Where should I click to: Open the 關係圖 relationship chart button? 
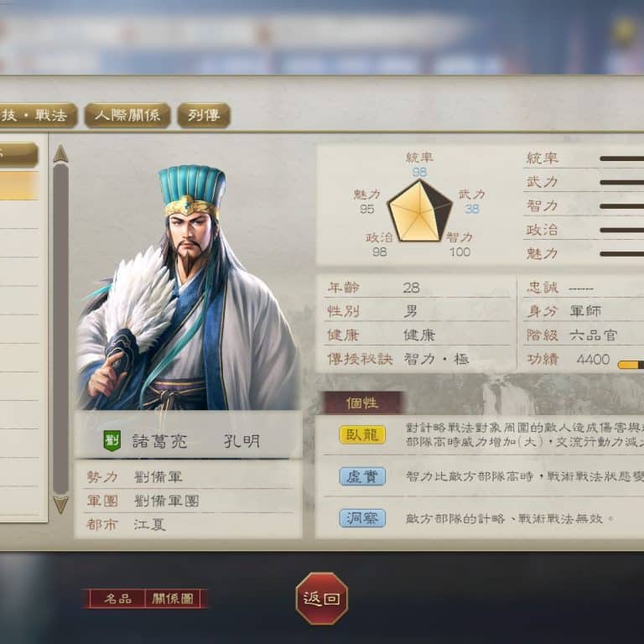[173, 599]
